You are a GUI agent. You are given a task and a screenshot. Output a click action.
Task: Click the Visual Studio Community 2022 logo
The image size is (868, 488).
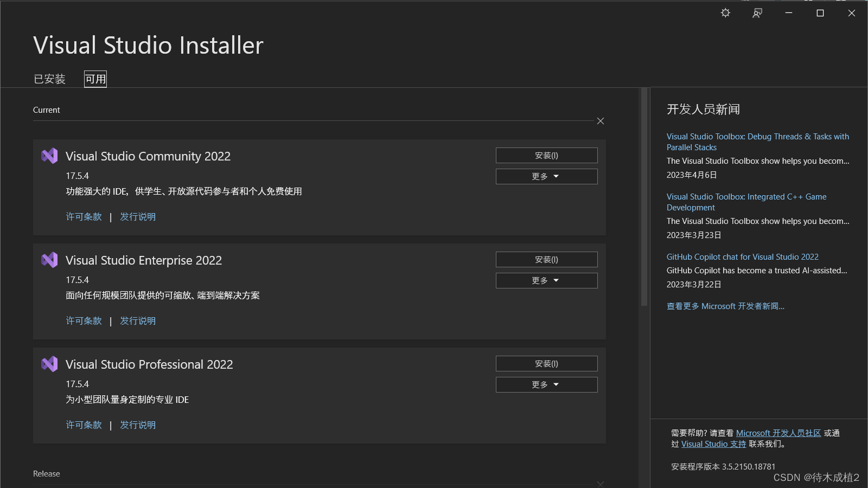point(49,156)
